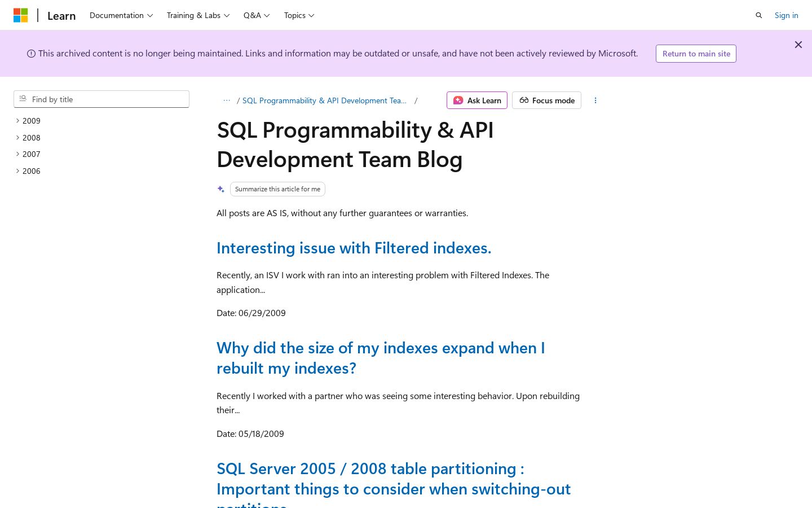
Task: Open the Topics dropdown menu
Action: pos(299,15)
